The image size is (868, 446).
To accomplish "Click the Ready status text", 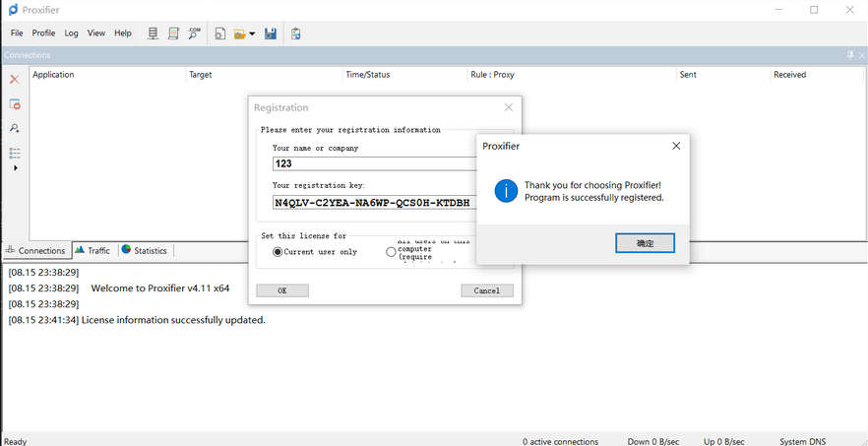I will click(16, 441).
